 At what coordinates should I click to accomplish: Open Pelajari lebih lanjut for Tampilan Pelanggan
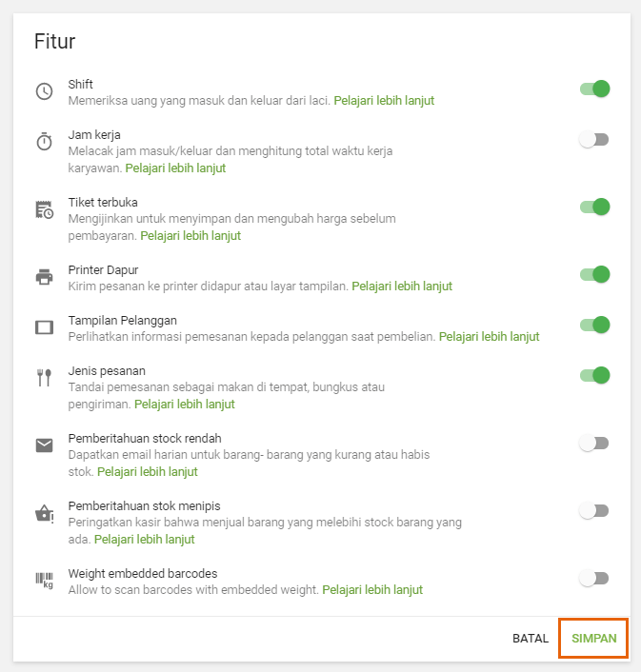pos(489,336)
